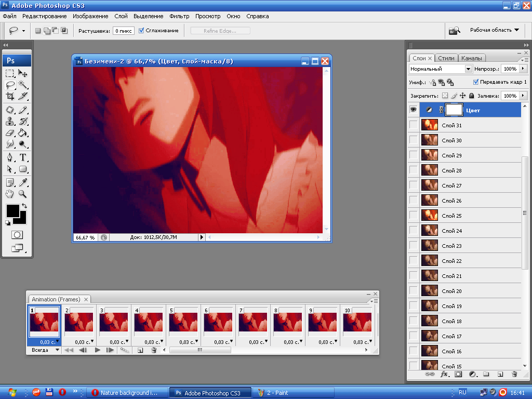Select the Rounded Rectangle shape tool

pos(23,169)
